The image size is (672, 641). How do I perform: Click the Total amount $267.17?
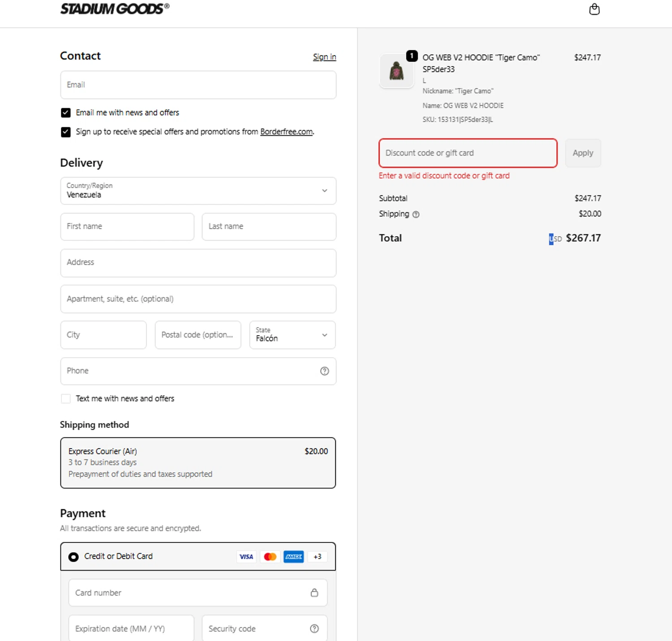pos(583,238)
